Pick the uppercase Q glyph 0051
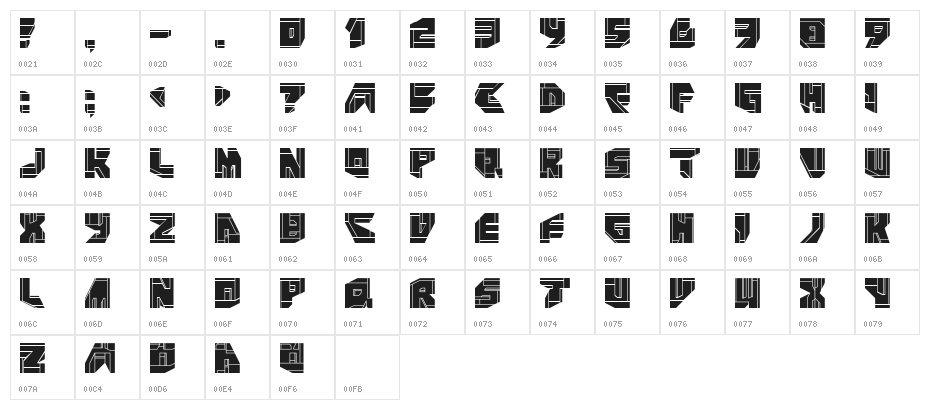The image size is (930, 410). 486,164
